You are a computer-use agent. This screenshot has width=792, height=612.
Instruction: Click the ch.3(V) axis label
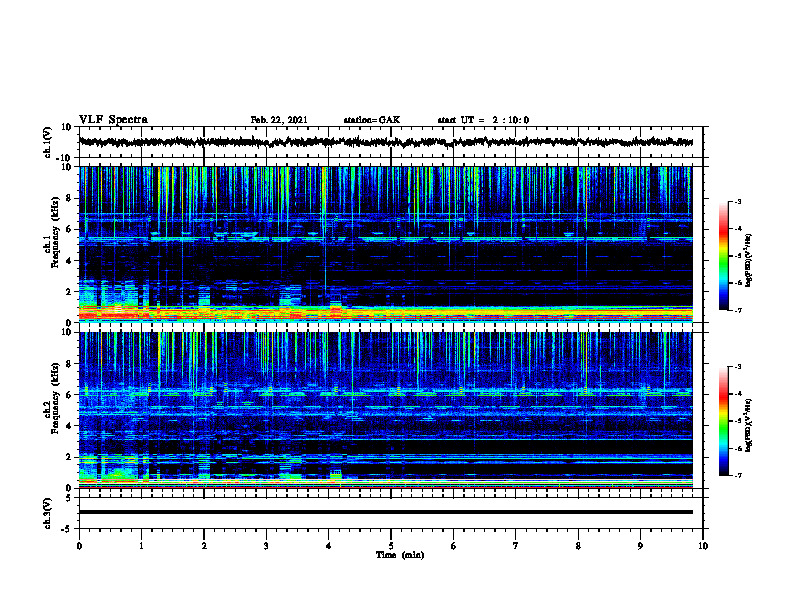48,514
